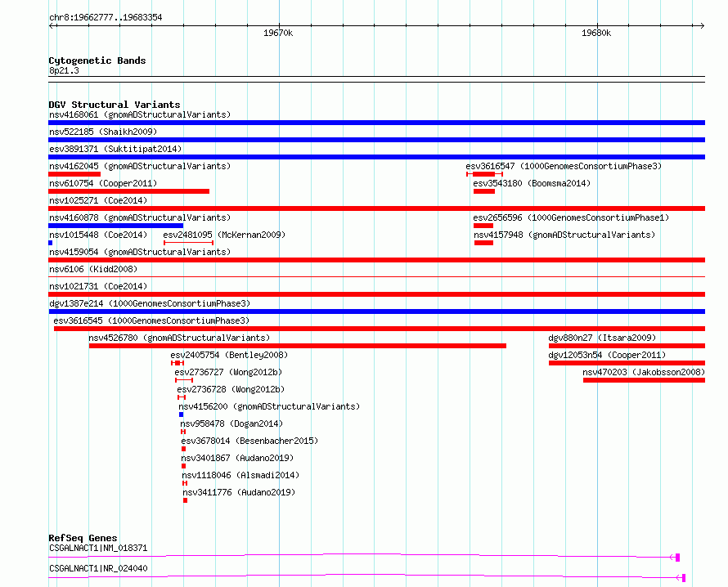Screen dimensions: 728x587
Task: Click the esv2405754 (Bentley2008) label
Action: click(229, 355)
